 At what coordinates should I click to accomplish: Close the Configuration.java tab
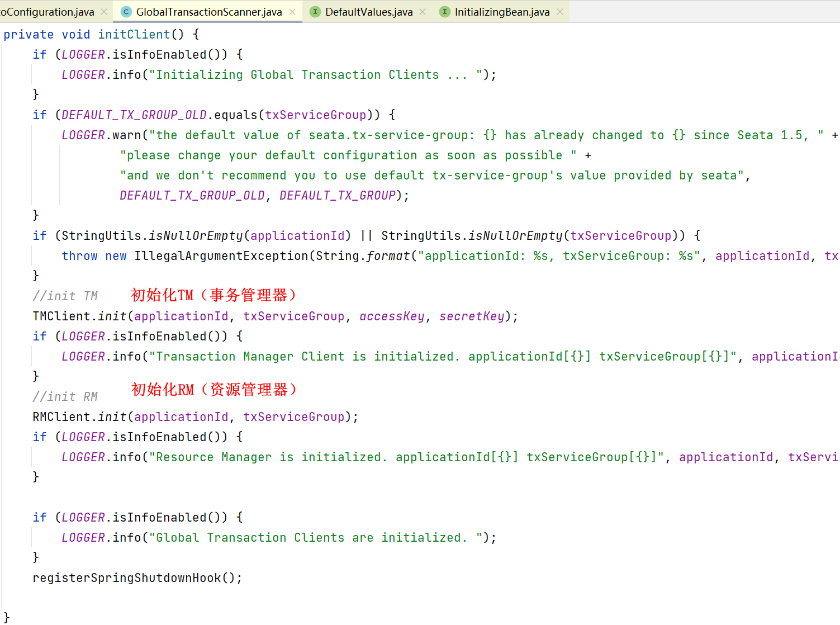coord(104,12)
